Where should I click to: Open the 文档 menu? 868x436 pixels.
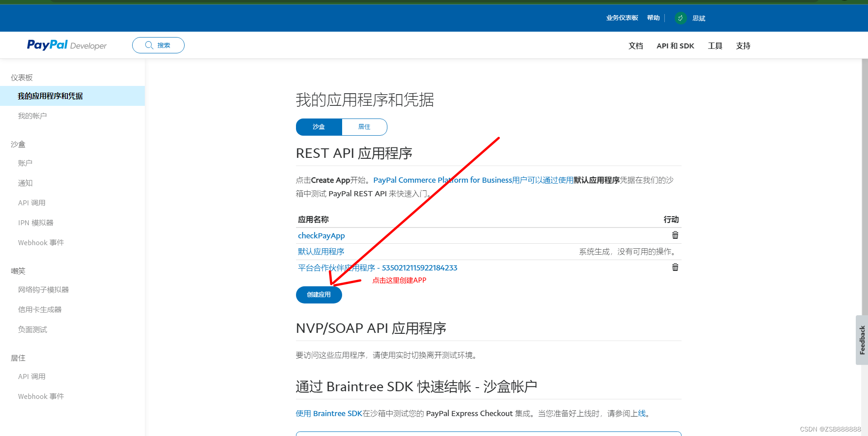click(x=636, y=46)
